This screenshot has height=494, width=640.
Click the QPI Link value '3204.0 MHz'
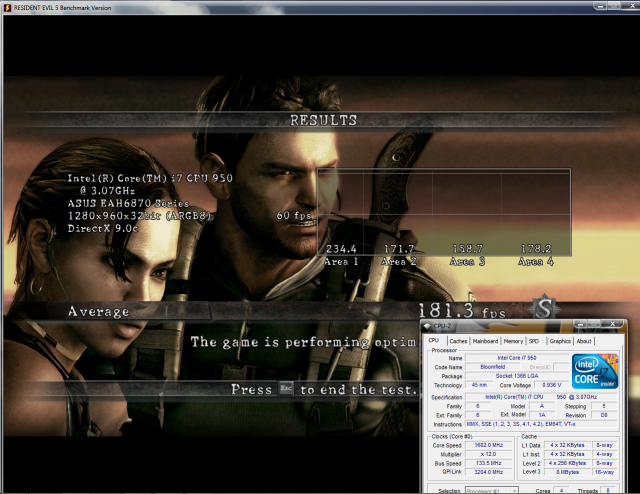coord(489,472)
